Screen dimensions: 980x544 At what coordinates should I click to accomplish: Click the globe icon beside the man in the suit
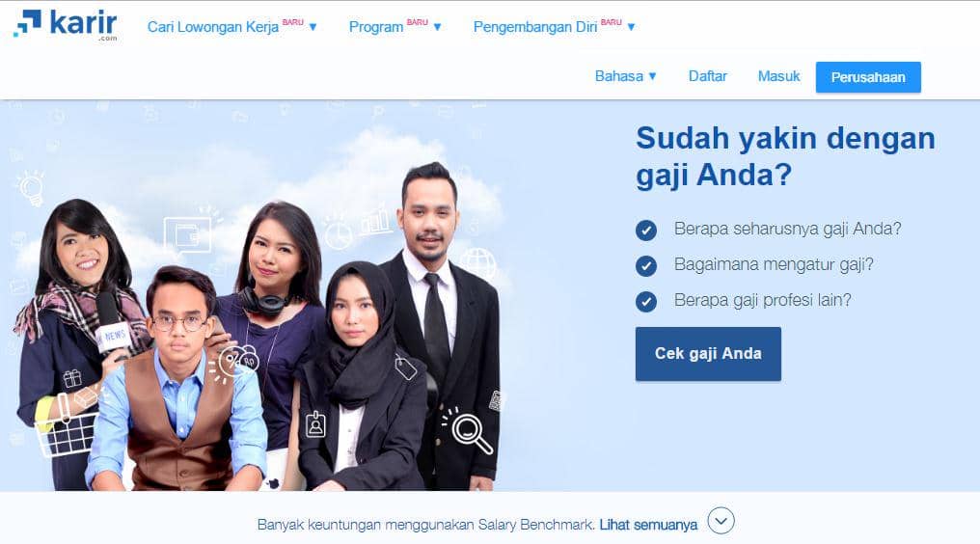[477, 262]
